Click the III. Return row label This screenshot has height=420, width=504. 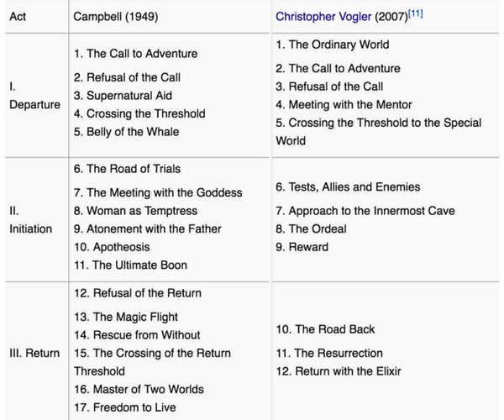34,353
